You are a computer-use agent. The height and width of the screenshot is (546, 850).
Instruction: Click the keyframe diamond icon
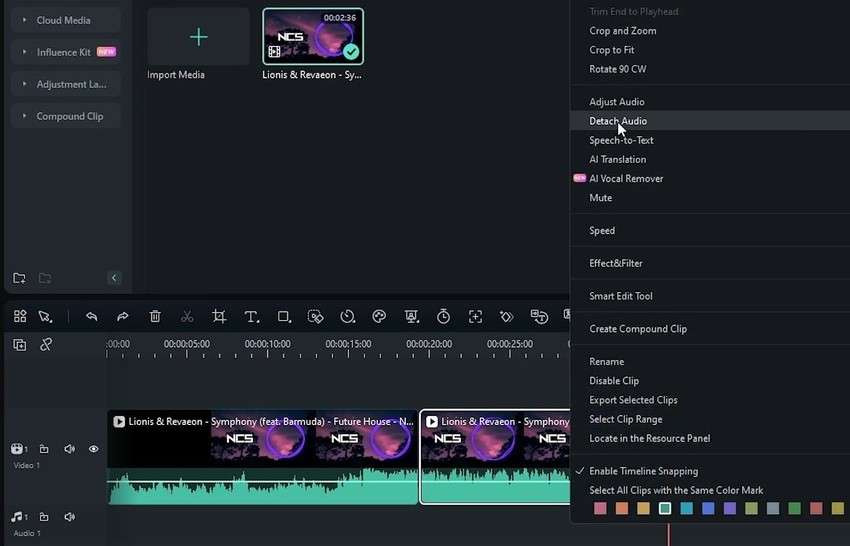(x=507, y=316)
